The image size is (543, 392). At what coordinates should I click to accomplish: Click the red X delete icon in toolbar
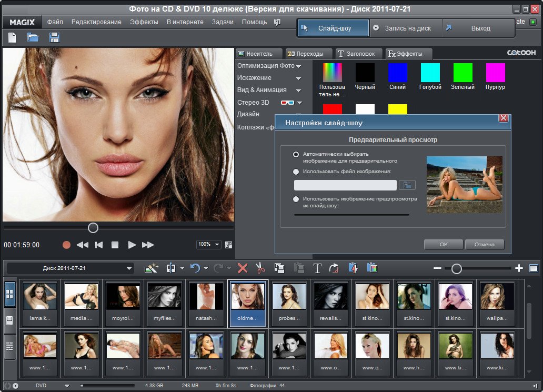coord(243,268)
